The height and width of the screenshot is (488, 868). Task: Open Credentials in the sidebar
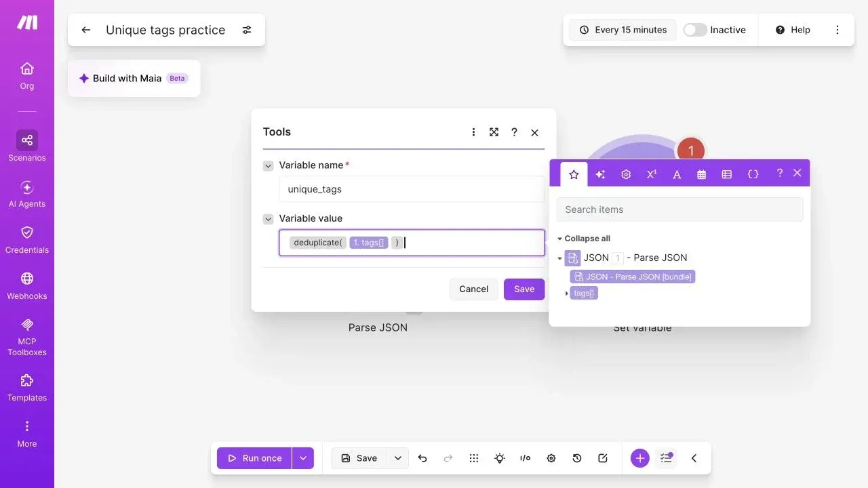pos(27,240)
